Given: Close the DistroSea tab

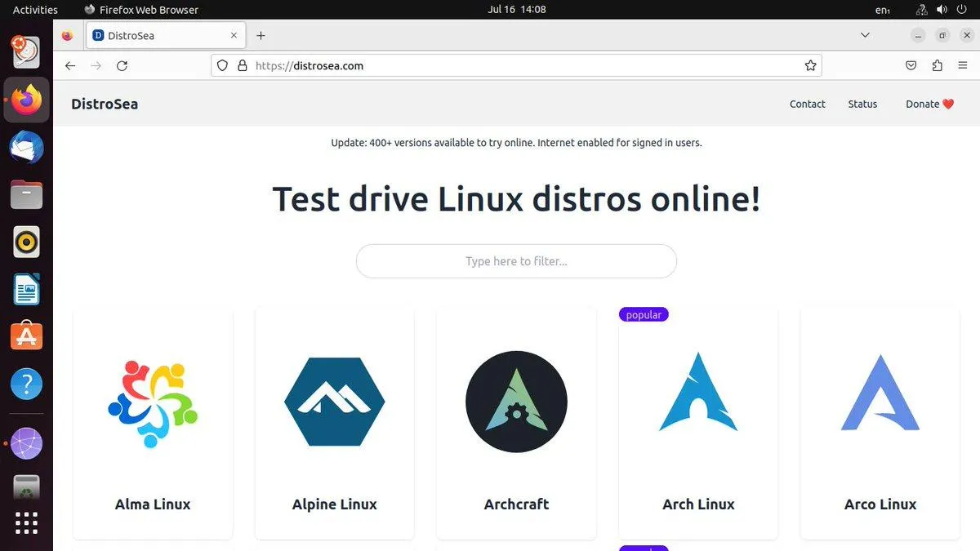Looking at the screenshot, I should (x=234, y=35).
